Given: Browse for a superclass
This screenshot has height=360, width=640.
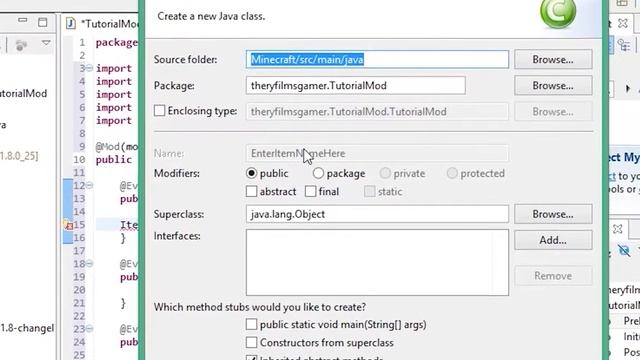Looking at the screenshot, I should (x=553, y=214).
